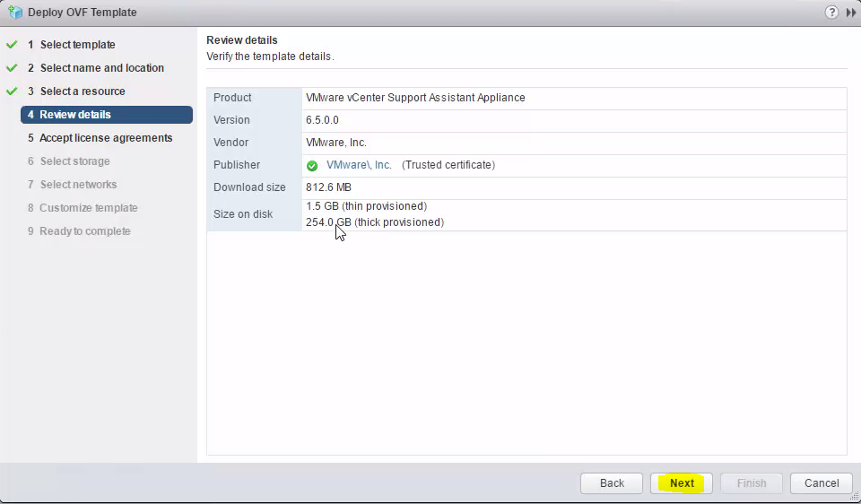Click the Next button
The image size is (861, 504).
682,483
